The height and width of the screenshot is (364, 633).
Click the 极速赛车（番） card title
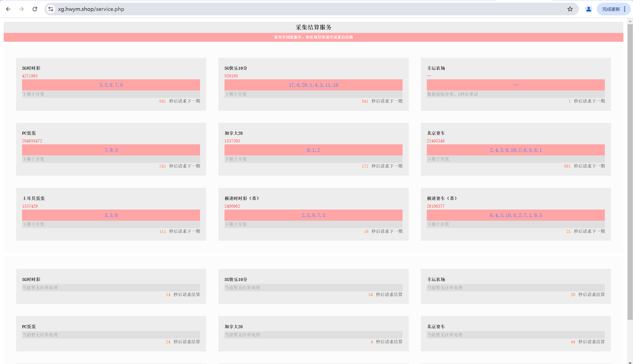[442, 198]
